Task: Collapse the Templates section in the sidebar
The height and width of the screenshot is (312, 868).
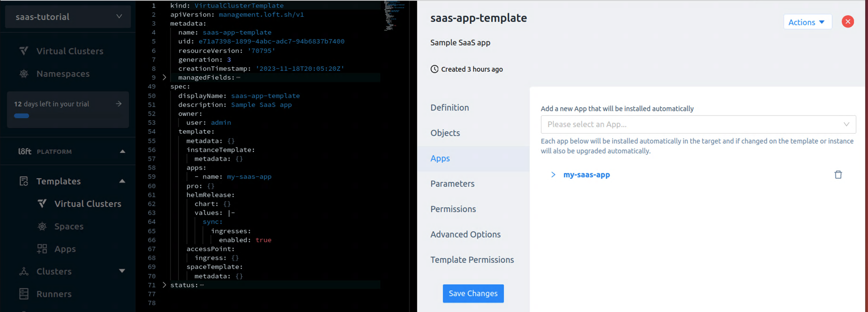Action: 122,181
